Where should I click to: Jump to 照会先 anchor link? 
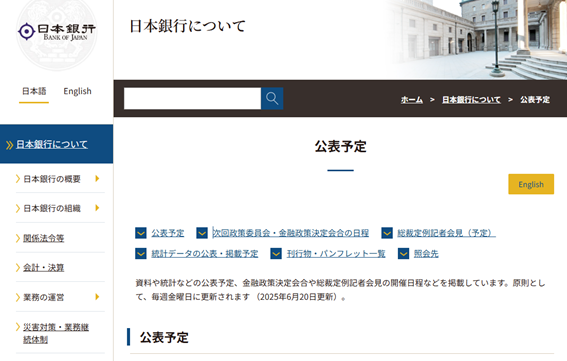click(426, 254)
